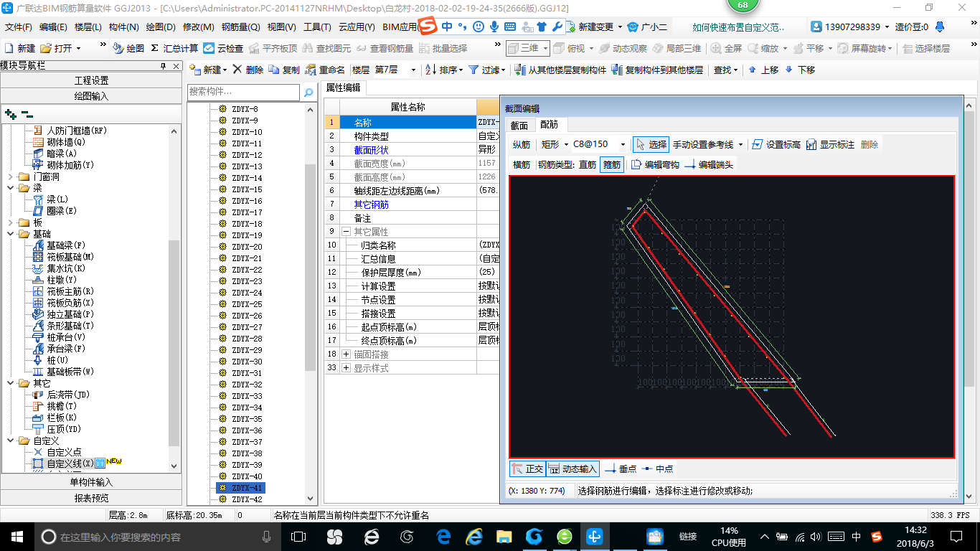Click 全屏 full screen view icon
The image size is (980, 551).
coord(716,48)
